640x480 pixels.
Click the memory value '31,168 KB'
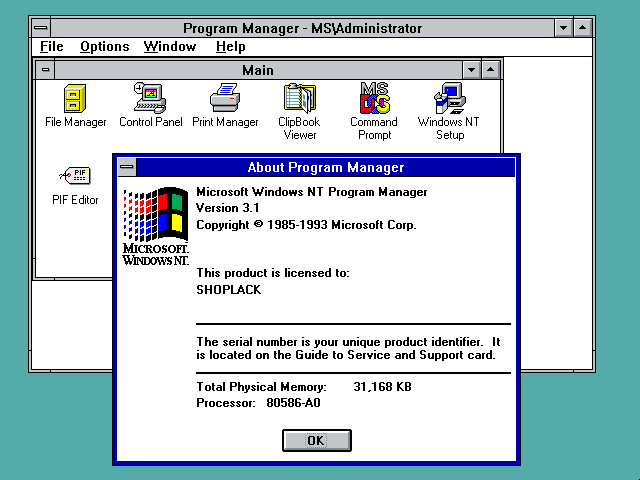point(382,387)
